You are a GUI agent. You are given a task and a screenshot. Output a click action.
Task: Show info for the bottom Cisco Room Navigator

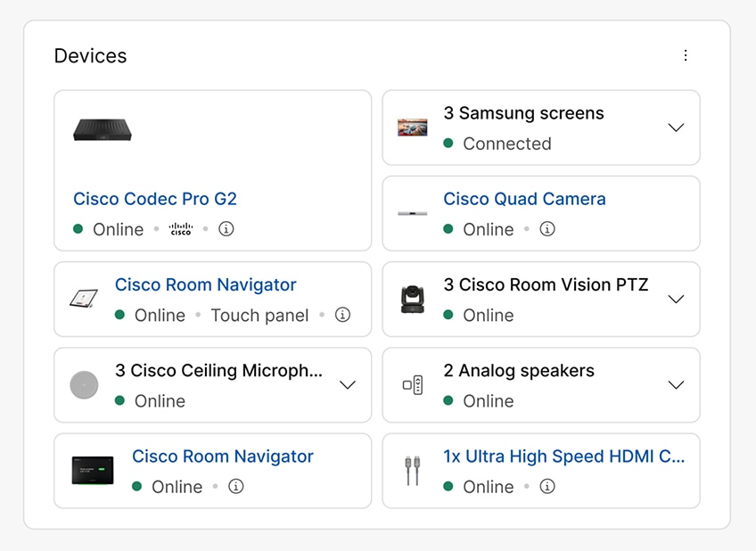(235, 487)
